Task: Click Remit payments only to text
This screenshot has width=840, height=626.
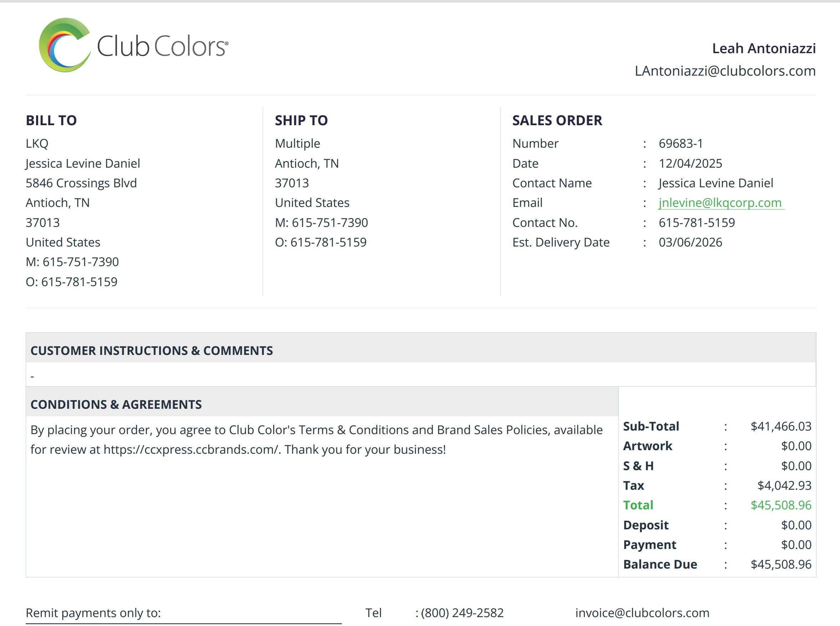Action: pyautogui.click(x=93, y=613)
